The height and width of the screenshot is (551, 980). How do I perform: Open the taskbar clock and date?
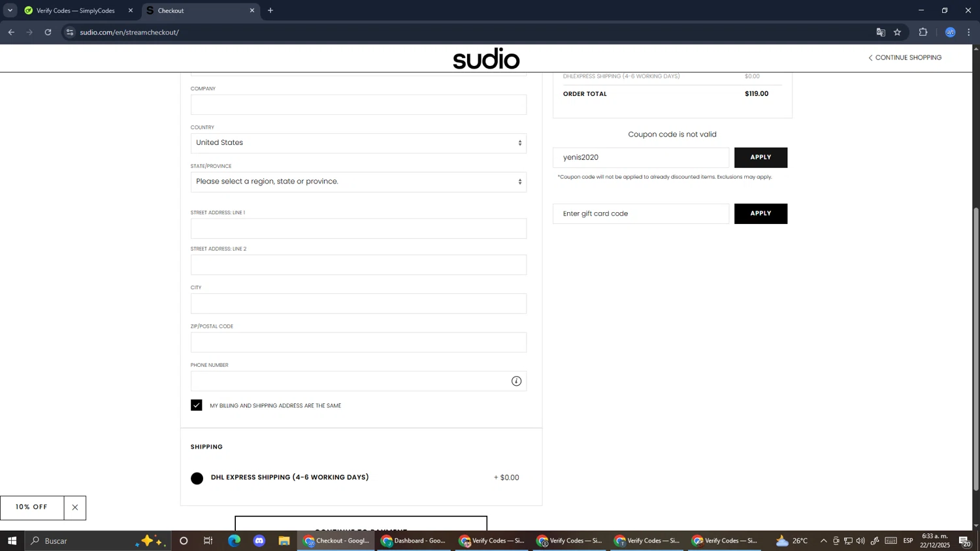tap(935, 541)
